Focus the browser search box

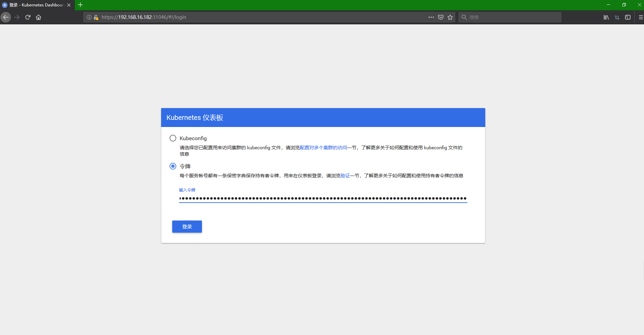pyautogui.click(x=510, y=17)
